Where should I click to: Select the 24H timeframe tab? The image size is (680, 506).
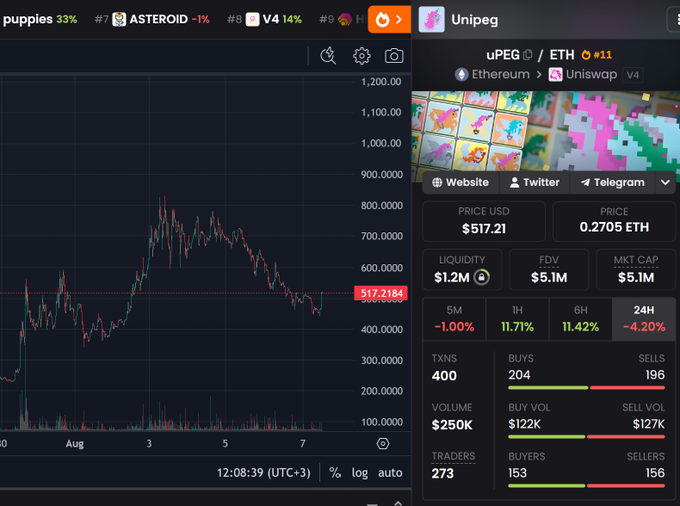click(x=644, y=319)
